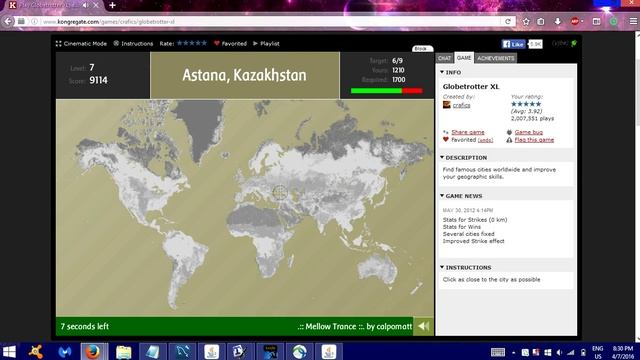Collapse the Info section
The width and height of the screenshot is (640, 360).
451,72
